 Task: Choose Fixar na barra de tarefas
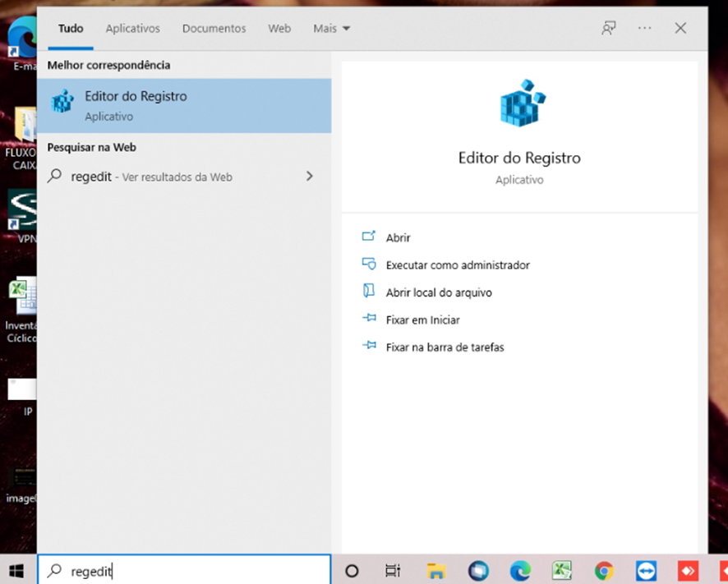click(x=445, y=347)
